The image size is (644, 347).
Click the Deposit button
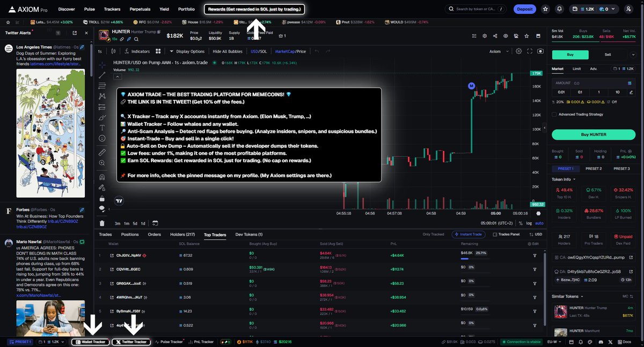coord(524,9)
